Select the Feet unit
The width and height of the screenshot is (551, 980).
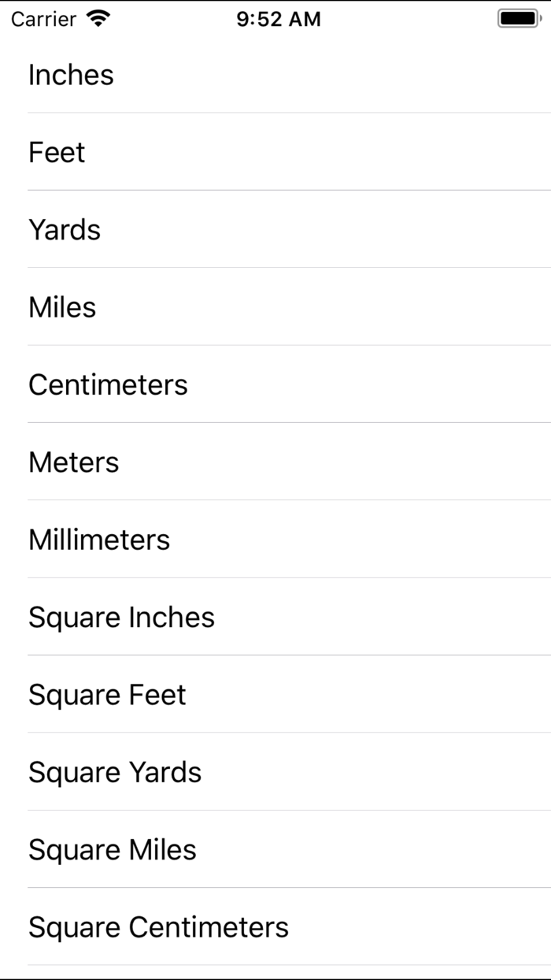57,152
